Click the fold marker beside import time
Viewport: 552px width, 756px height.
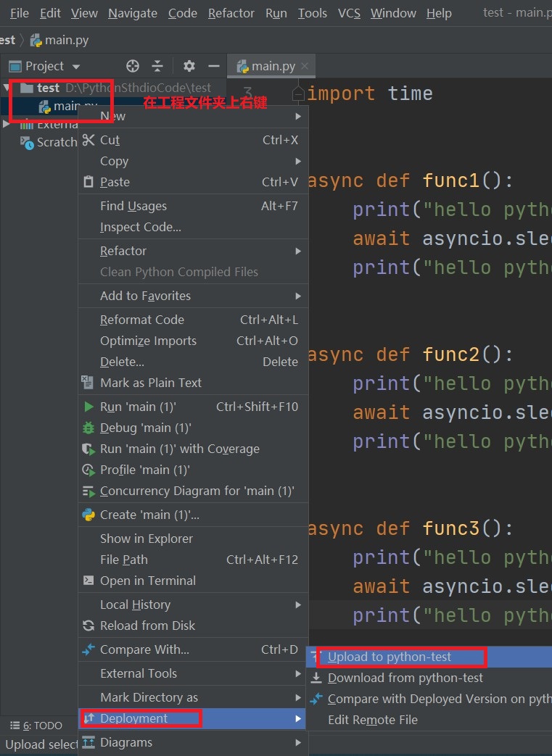298,94
